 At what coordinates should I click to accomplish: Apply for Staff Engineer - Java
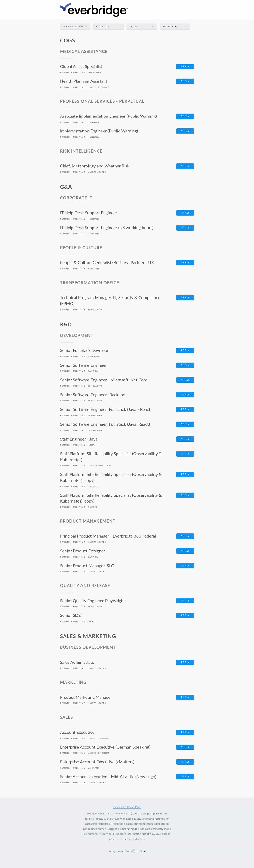pos(185,439)
